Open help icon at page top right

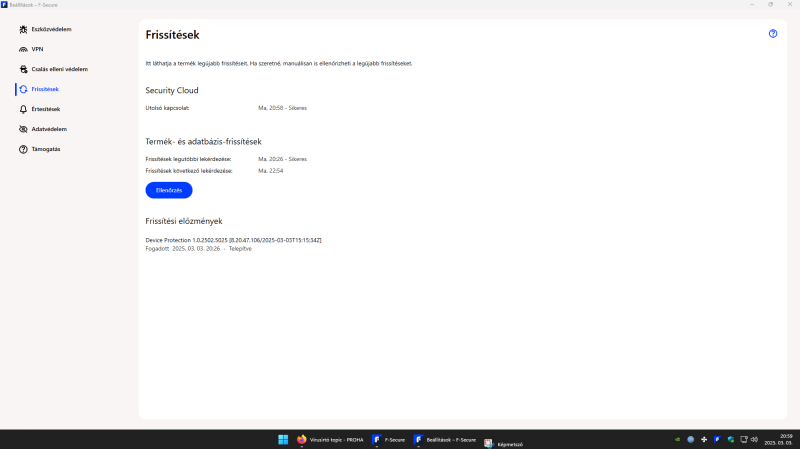tap(773, 34)
